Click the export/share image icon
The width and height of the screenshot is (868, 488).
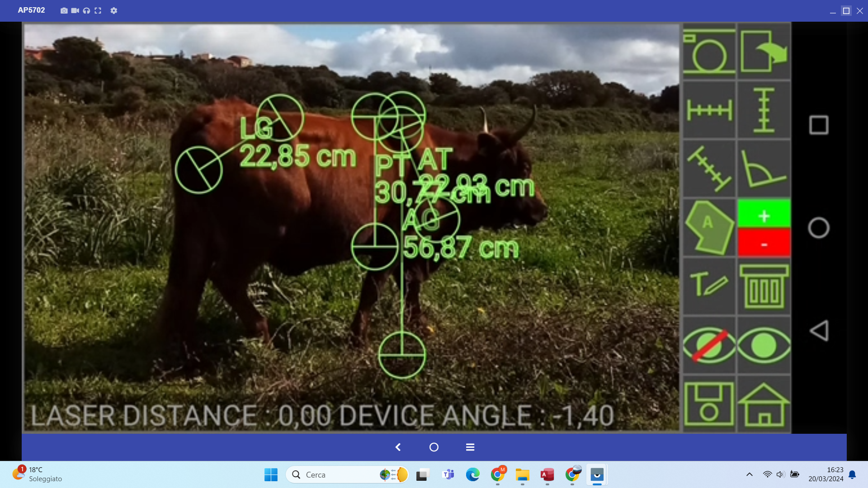click(764, 52)
